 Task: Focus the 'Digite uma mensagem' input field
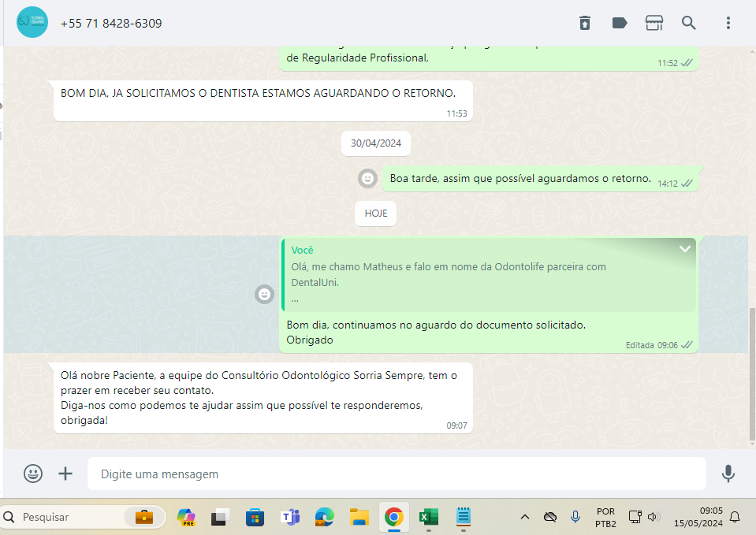[x=397, y=474]
